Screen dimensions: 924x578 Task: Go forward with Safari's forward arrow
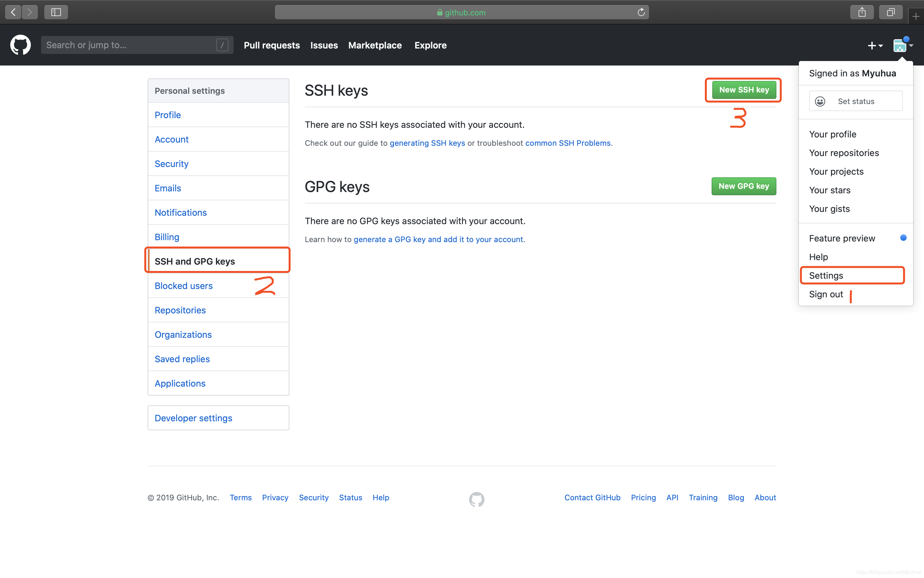coord(30,12)
